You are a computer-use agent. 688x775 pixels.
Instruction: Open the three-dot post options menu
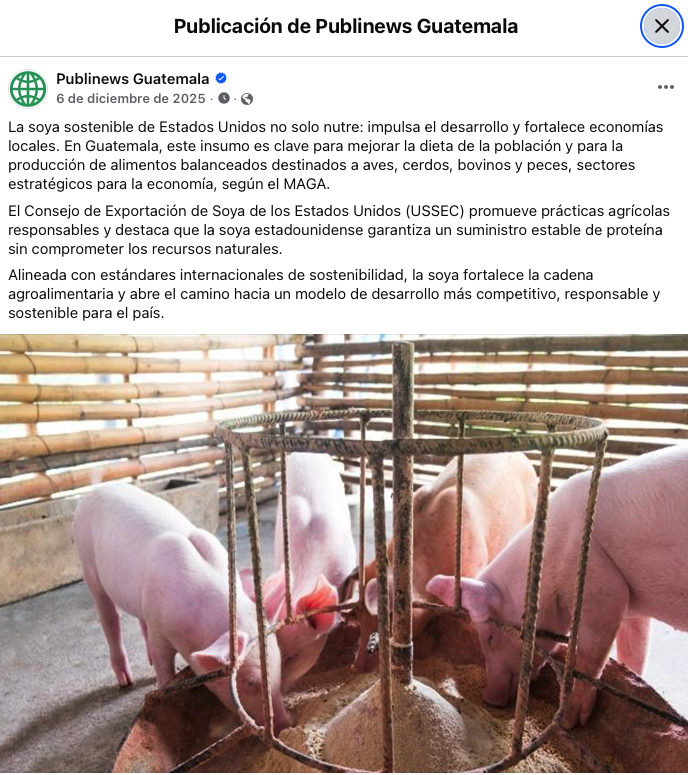click(x=666, y=87)
